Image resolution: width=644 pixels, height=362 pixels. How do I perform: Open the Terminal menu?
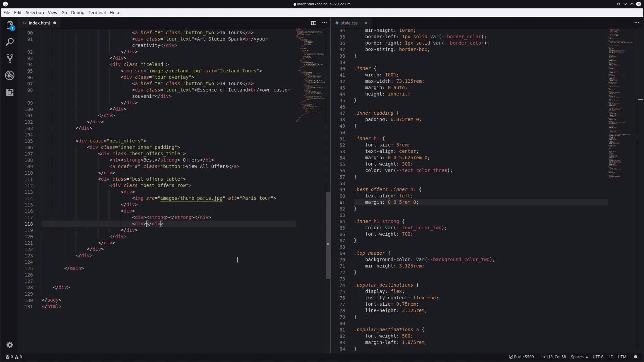click(x=97, y=12)
